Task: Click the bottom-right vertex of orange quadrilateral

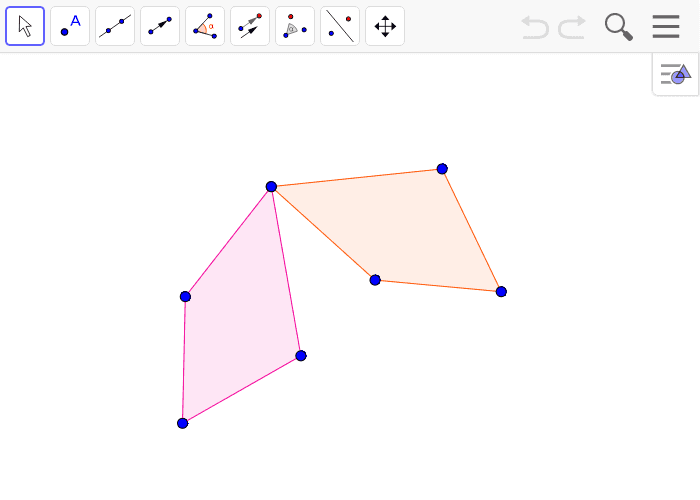Action: click(x=501, y=292)
